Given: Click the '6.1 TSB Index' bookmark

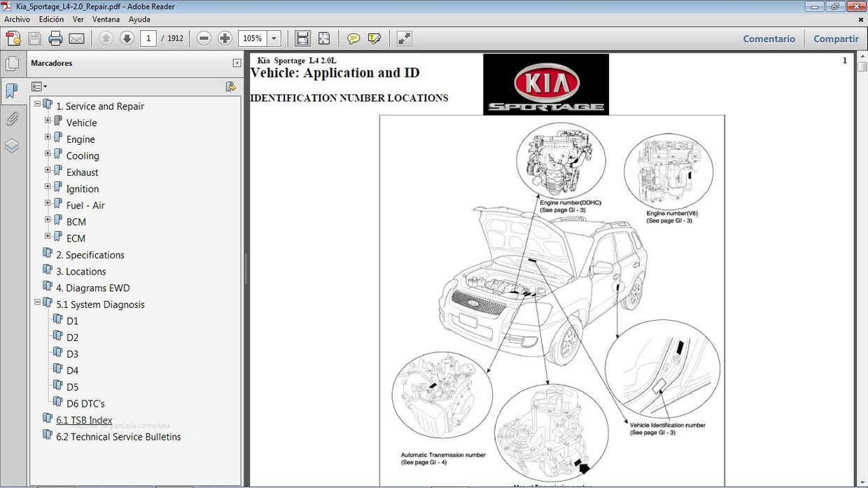Looking at the screenshot, I should [84, 420].
